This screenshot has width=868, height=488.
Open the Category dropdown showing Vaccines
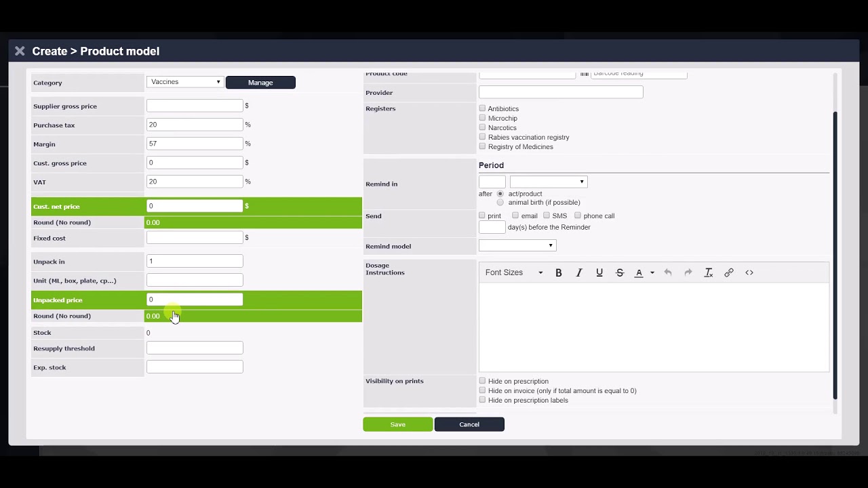point(184,81)
